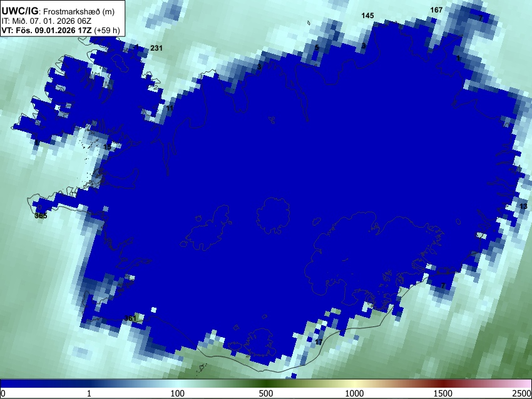This screenshot has height=399, width=532.
Task: Click the map value label 231
Action: coord(156,48)
